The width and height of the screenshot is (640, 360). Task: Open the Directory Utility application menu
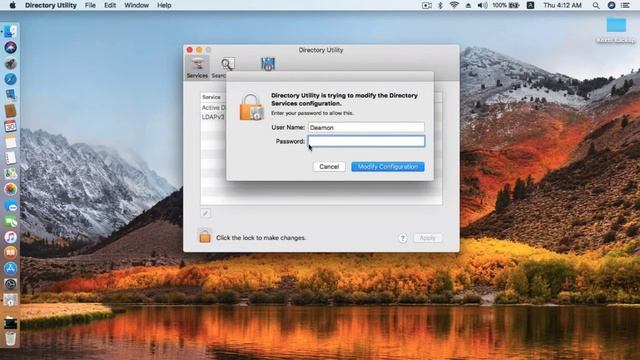point(51,5)
